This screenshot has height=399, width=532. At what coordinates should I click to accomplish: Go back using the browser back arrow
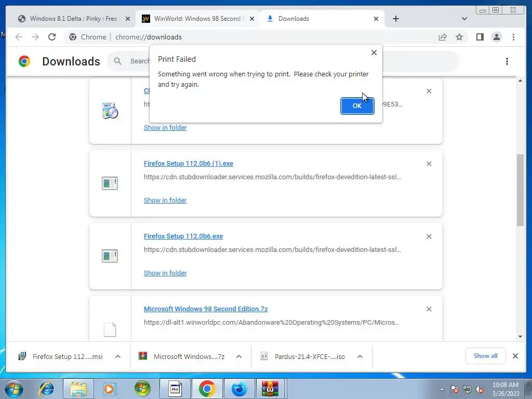[19, 37]
